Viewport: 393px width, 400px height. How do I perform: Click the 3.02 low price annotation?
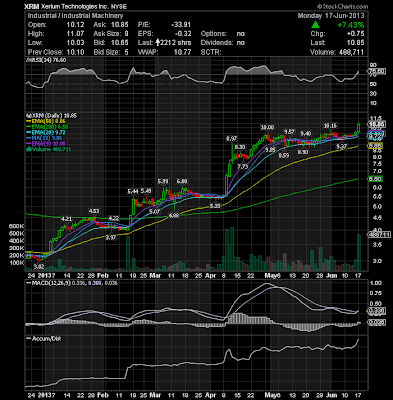39,267
